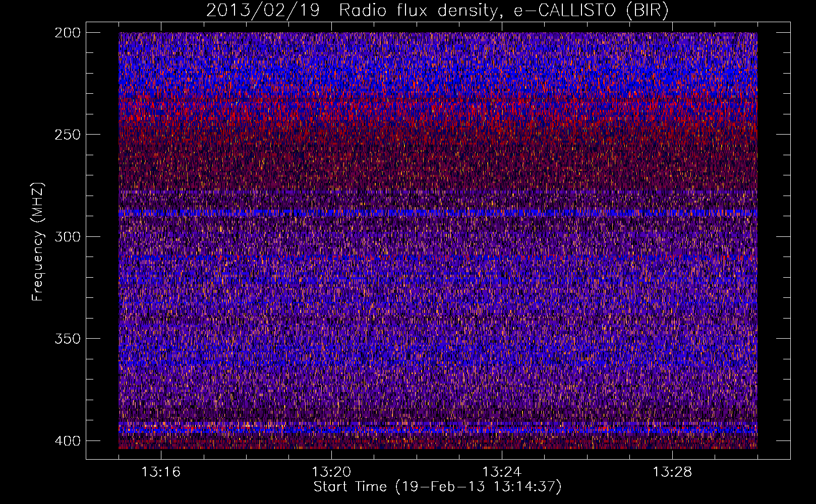Click the 13:16 time tick label

161,472
